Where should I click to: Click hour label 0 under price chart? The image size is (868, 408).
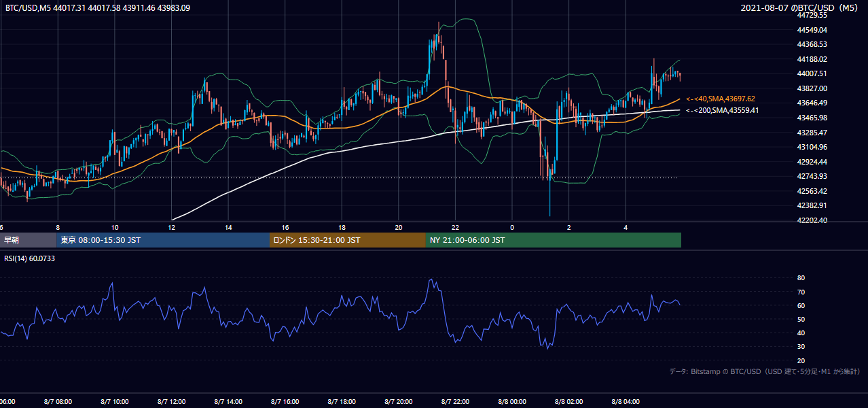[512, 227]
